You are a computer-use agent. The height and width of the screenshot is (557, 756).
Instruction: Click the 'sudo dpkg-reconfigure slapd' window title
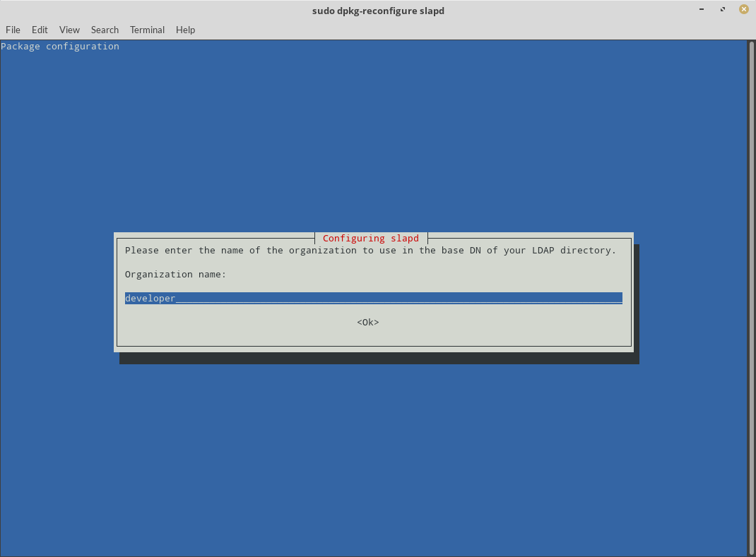pos(378,11)
